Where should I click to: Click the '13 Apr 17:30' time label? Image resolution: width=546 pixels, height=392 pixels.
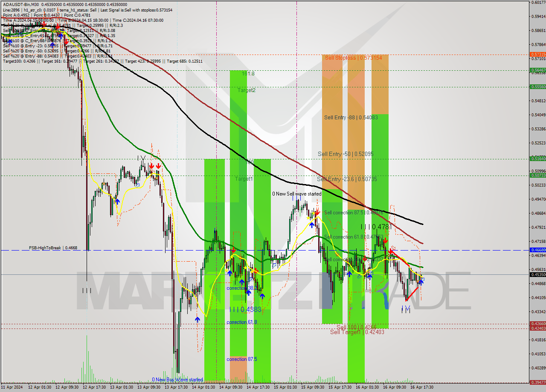pos(176,387)
